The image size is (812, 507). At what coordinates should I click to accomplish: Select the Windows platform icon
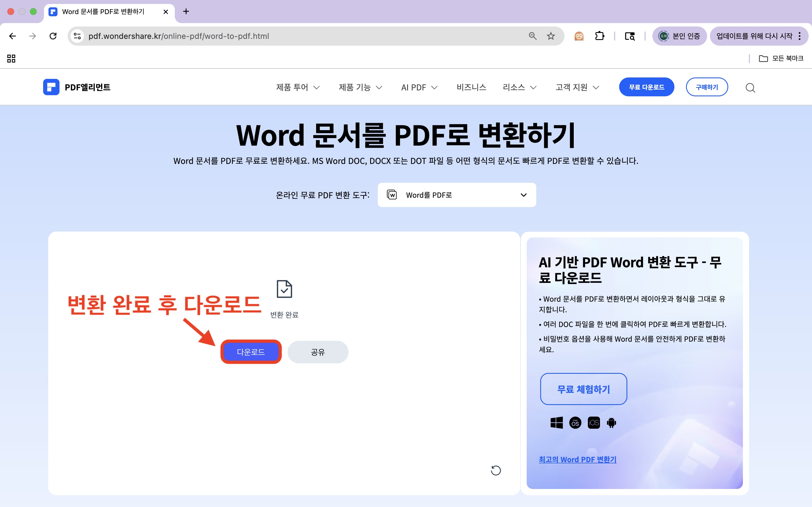(556, 422)
